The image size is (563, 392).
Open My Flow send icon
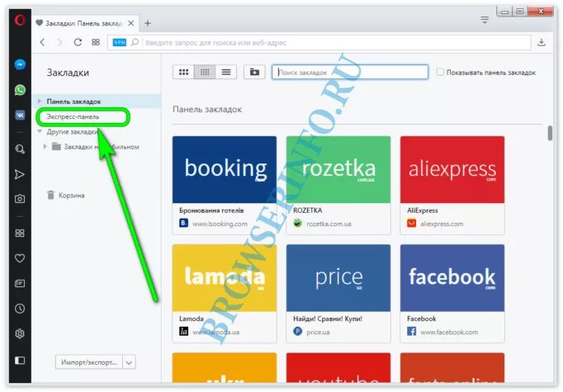(20, 174)
